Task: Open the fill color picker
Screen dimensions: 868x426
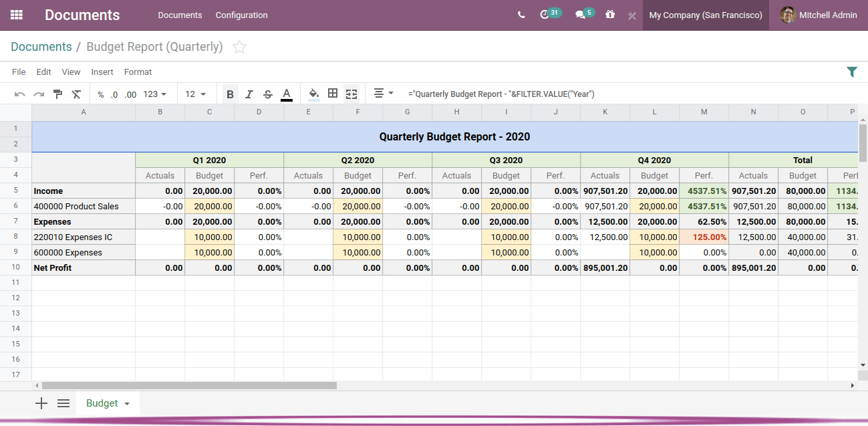Action: point(314,94)
